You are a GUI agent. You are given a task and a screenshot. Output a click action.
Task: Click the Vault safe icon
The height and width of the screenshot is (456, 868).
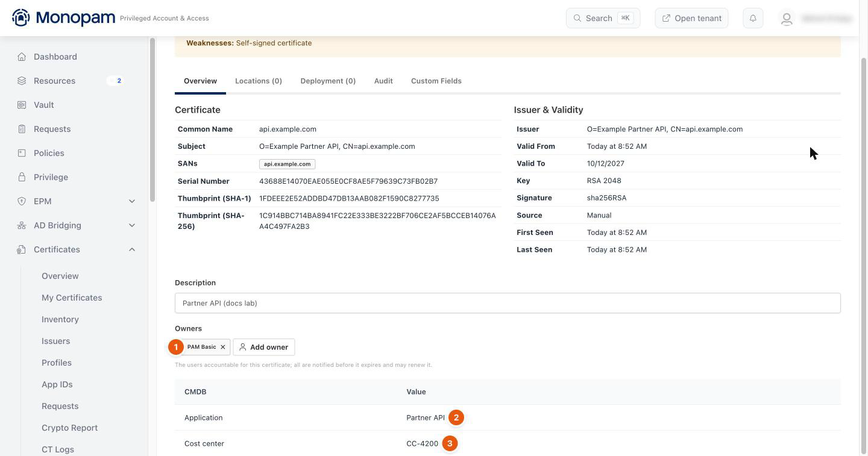(x=22, y=105)
